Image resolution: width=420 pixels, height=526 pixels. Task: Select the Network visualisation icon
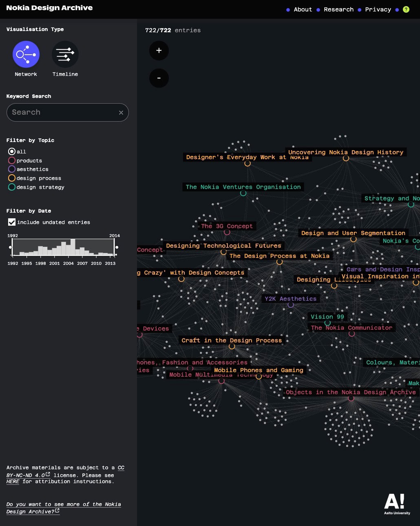click(x=26, y=54)
